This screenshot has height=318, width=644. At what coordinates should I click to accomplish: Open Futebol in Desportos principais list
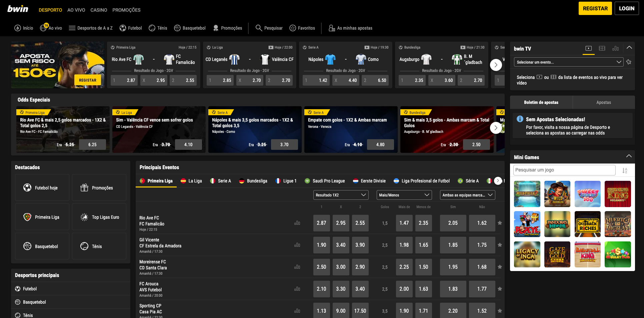[x=71, y=289]
